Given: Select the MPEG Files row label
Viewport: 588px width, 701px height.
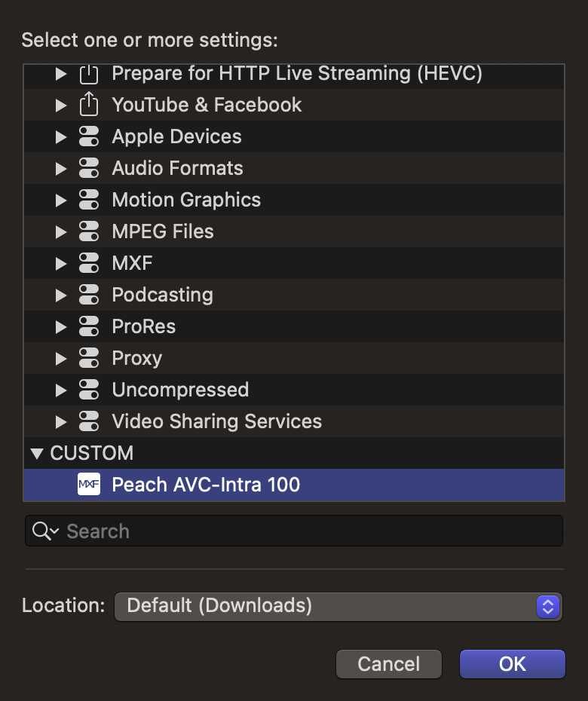Looking at the screenshot, I should coord(163,231).
